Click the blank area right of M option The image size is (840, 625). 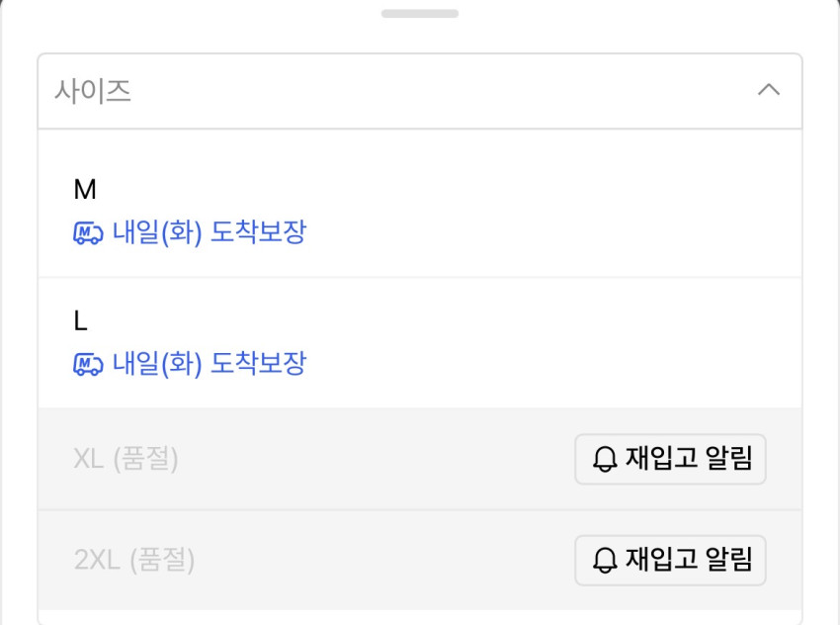coord(553,210)
